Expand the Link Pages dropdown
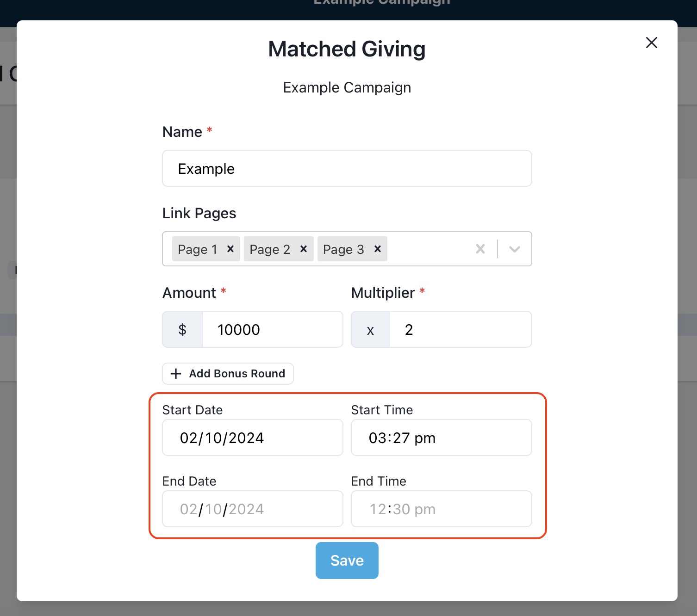This screenshot has width=697, height=616. pos(514,249)
